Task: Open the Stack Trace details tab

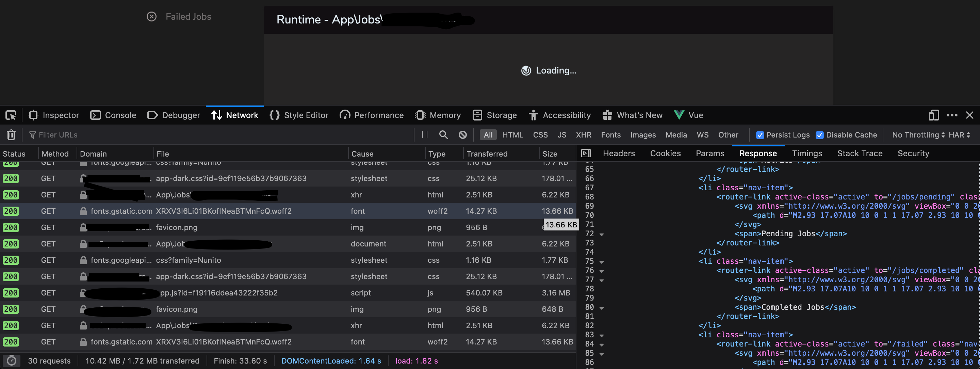Action: tap(860, 153)
